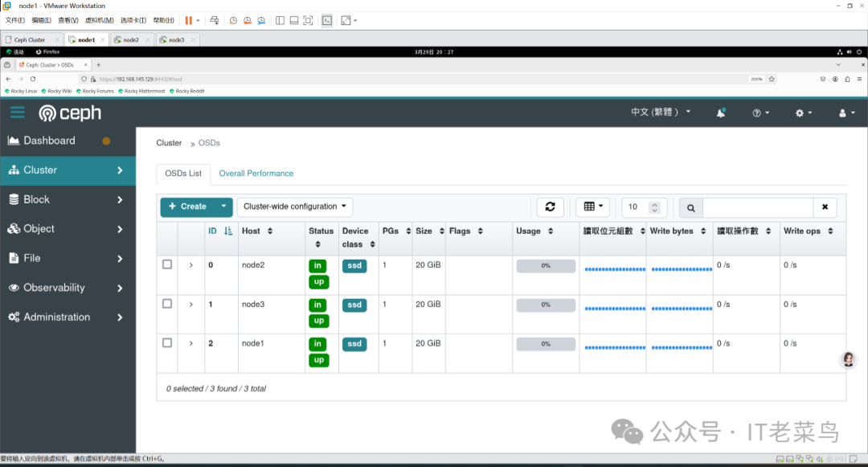This screenshot has width=868, height=467.
Task: Click the stretch guest display icon
Action: [x=346, y=20]
